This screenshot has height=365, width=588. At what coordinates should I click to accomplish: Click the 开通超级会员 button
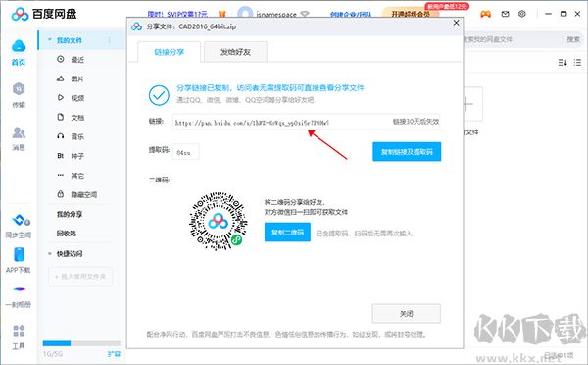pos(411,14)
